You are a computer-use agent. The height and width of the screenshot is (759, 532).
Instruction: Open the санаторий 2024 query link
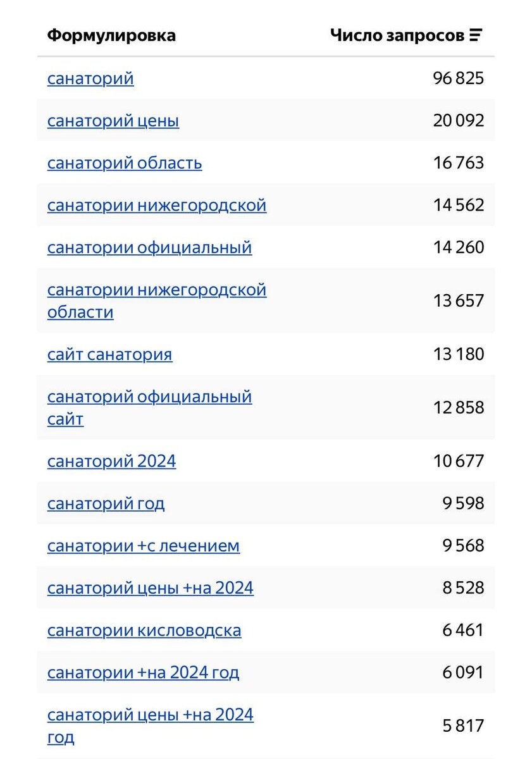[x=112, y=462]
